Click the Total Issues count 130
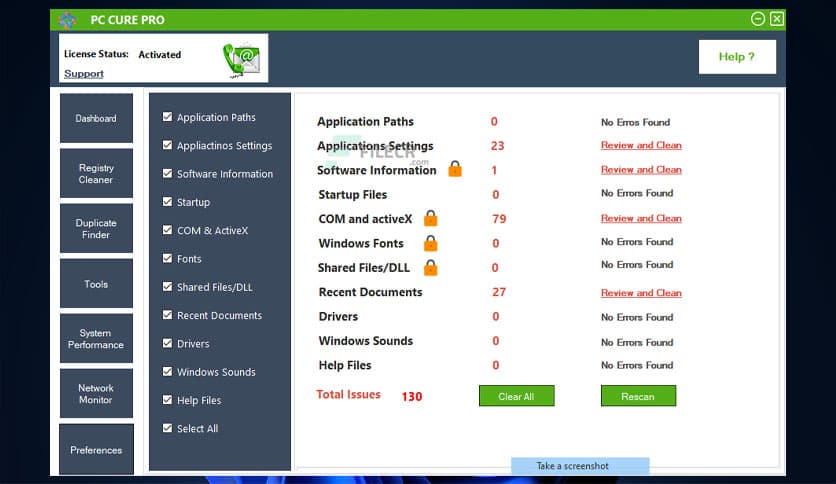Viewport: 836px width, 484px height. 412,397
